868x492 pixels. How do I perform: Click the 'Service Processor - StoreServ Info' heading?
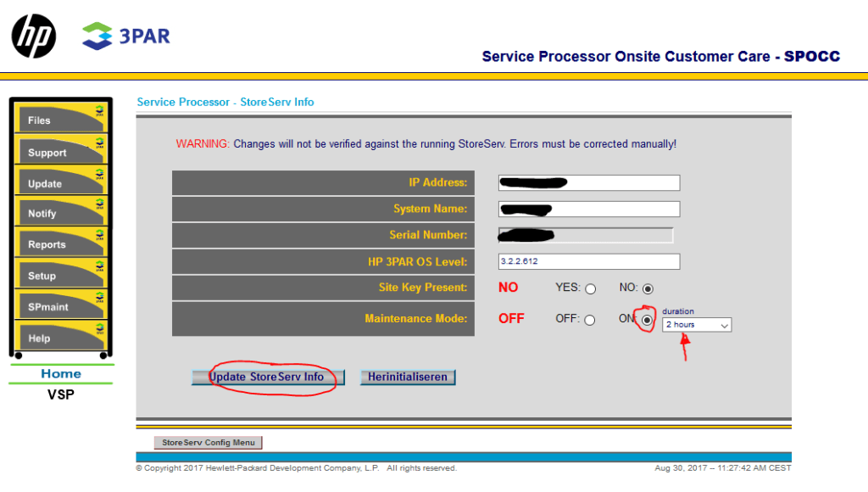(225, 102)
